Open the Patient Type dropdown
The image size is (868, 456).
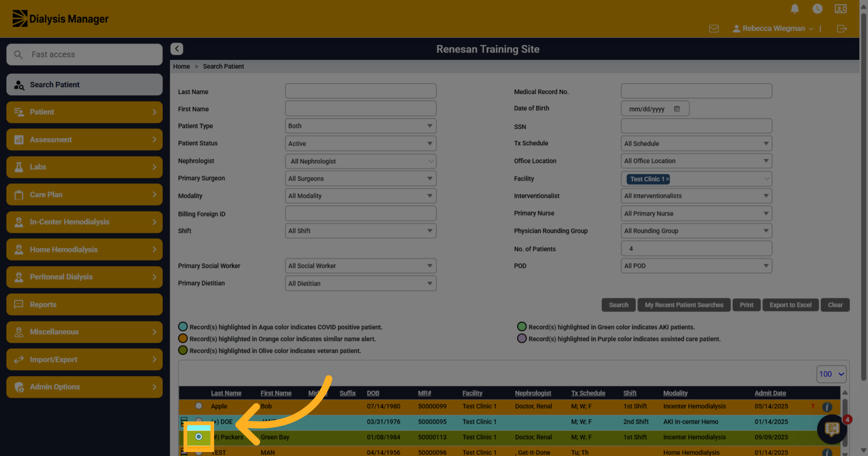(x=361, y=126)
